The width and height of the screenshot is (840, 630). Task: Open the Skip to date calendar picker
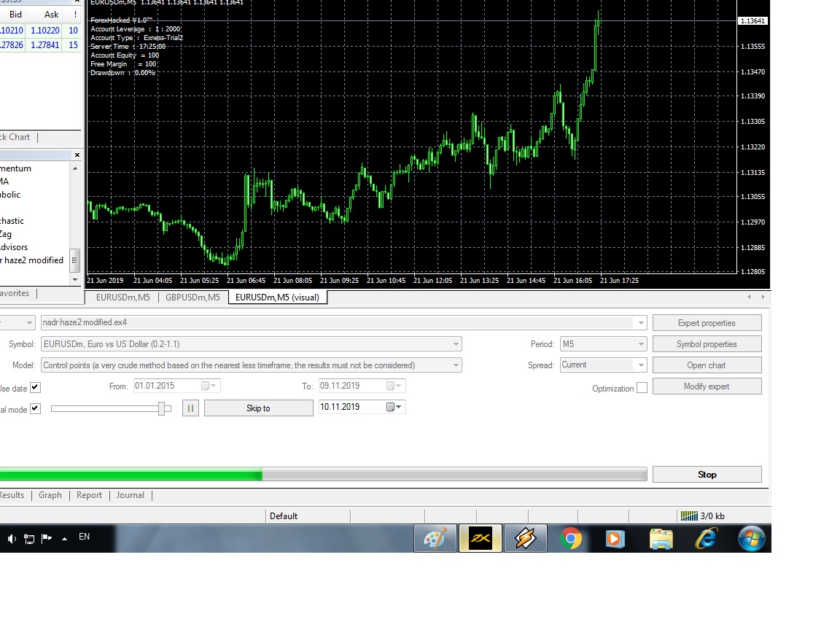394,407
